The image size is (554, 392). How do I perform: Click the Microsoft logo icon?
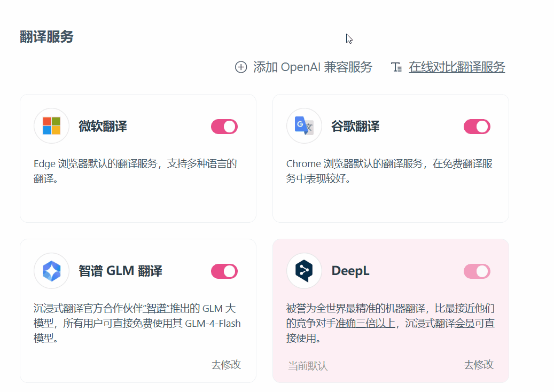pos(52,126)
